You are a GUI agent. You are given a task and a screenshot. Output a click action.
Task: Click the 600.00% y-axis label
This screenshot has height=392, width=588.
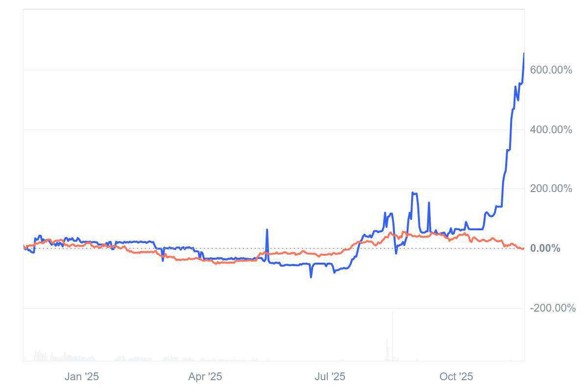point(551,70)
